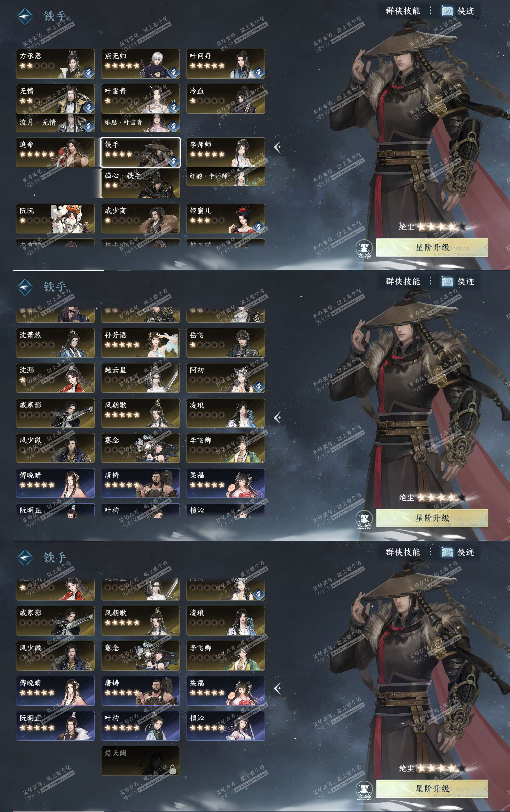Select the 岳飞 character card
This screenshot has height=812, width=510.
[x=226, y=343]
